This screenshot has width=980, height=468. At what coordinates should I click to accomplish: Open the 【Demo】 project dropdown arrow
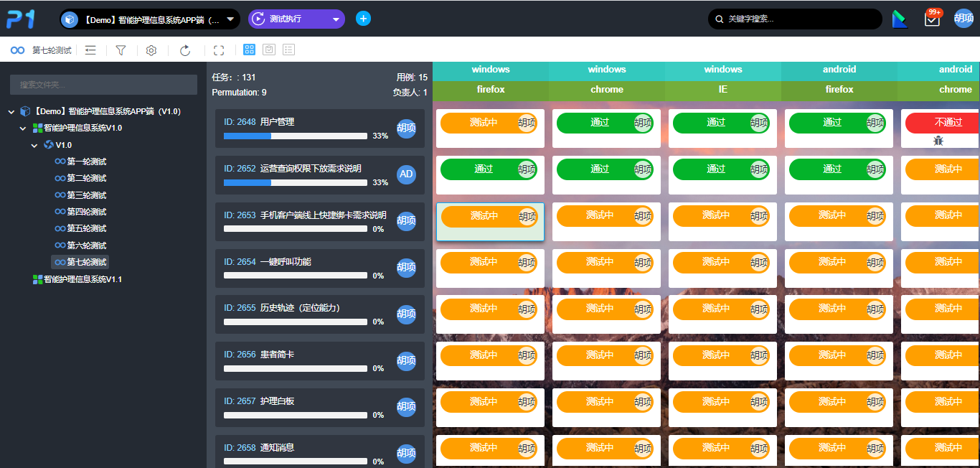point(230,19)
